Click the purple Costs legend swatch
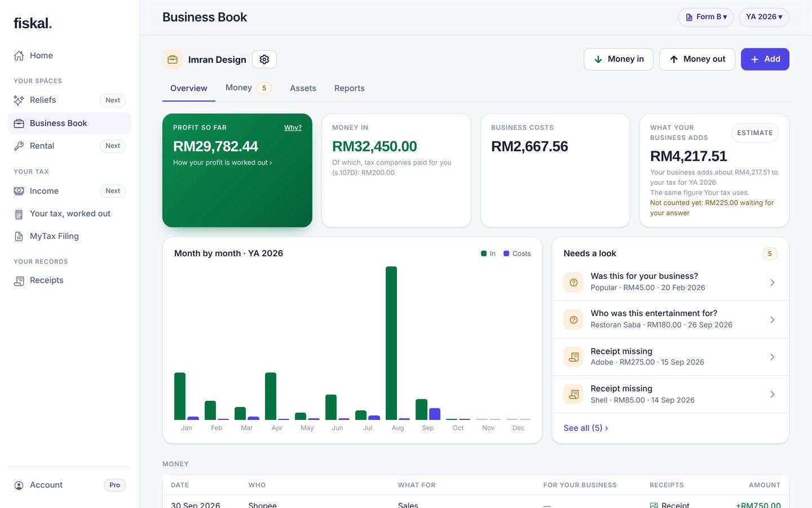Viewport: 812px width, 508px height. [506, 253]
